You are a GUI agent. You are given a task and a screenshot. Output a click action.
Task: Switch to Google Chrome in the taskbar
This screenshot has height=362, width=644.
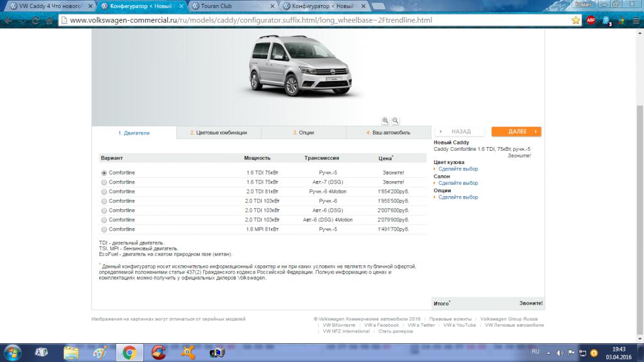[x=130, y=353]
